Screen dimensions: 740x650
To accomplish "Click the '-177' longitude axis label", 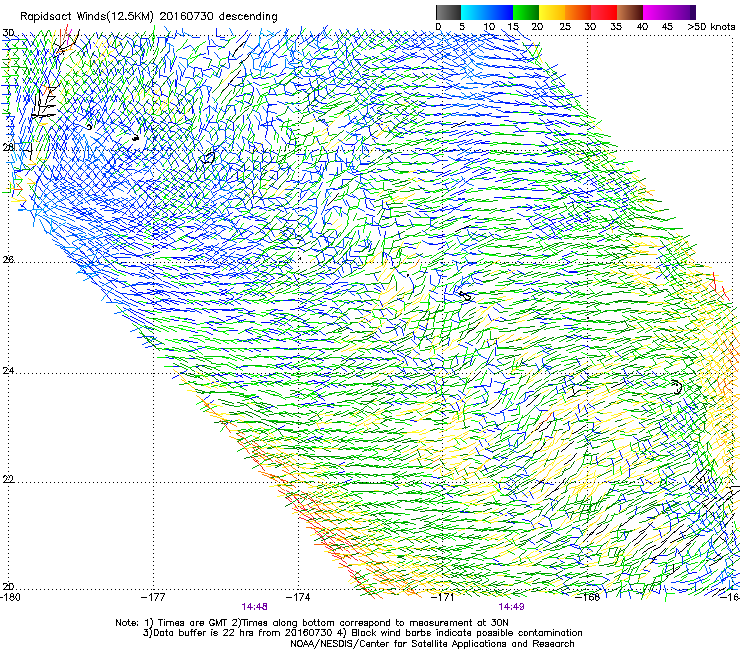I will pos(153,597).
